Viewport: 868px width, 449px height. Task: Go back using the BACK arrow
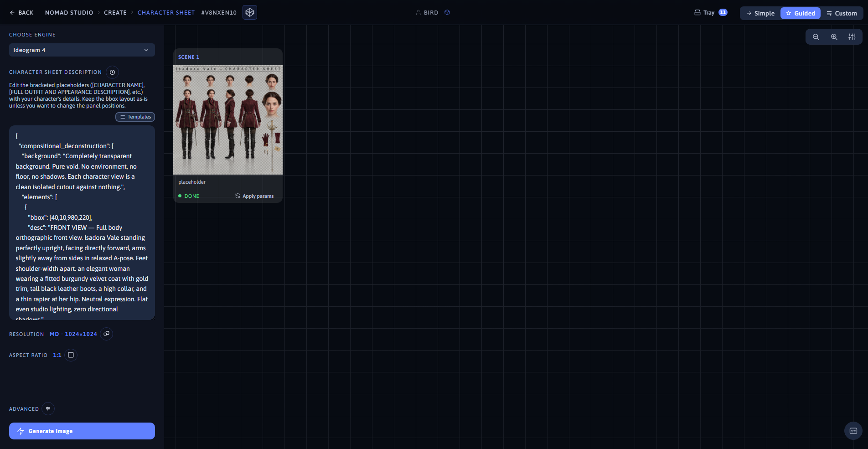tap(21, 13)
